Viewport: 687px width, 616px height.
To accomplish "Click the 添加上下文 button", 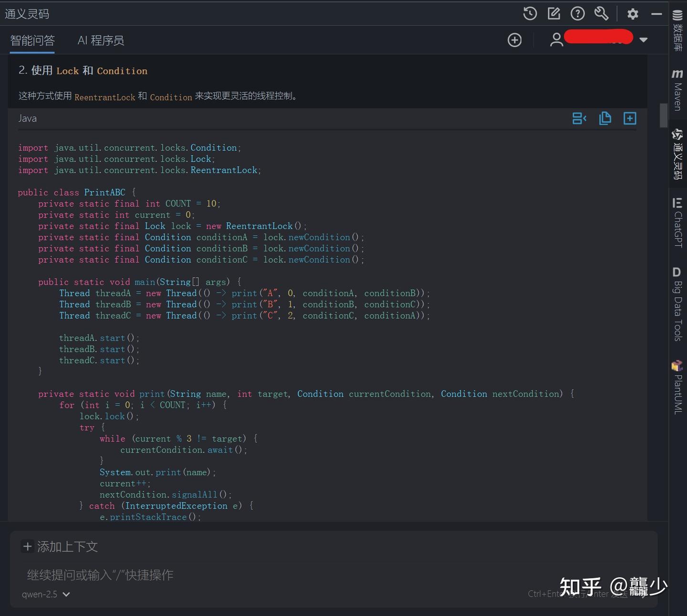I will coord(60,546).
